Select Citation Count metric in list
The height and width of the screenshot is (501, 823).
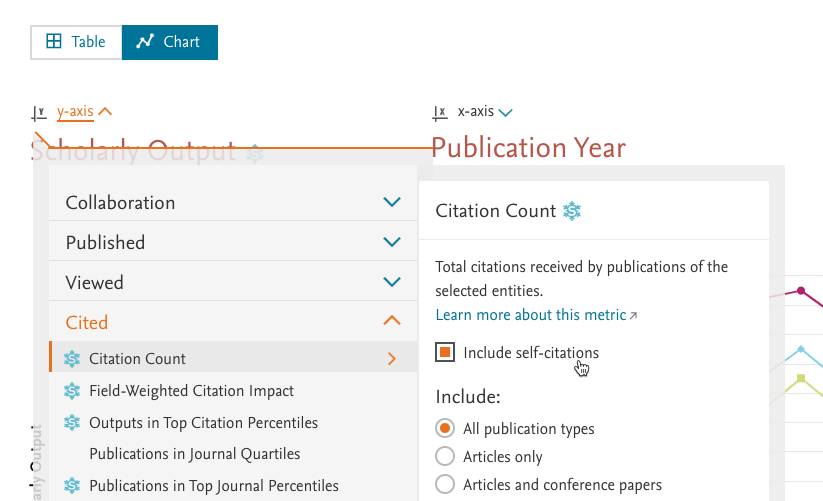coord(233,358)
